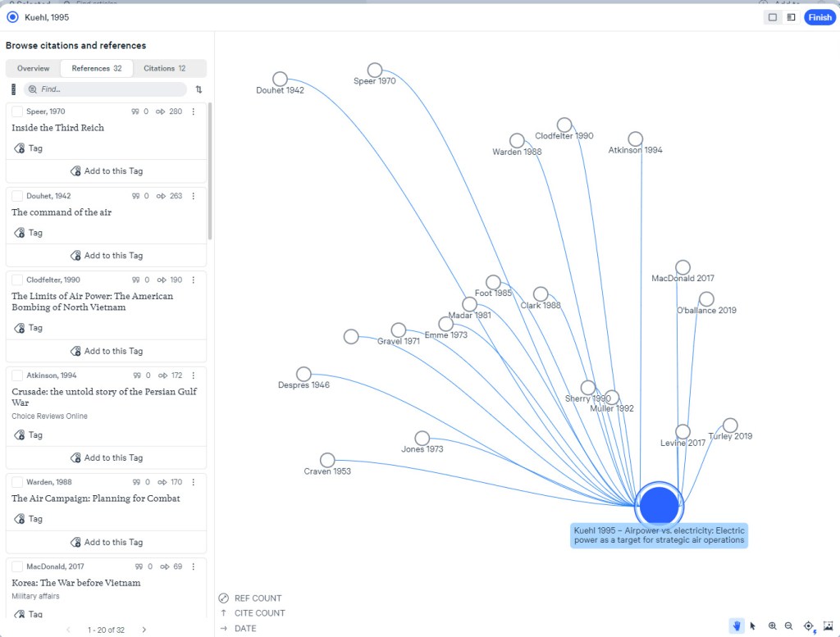Click the Find search field

tap(105, 89)
